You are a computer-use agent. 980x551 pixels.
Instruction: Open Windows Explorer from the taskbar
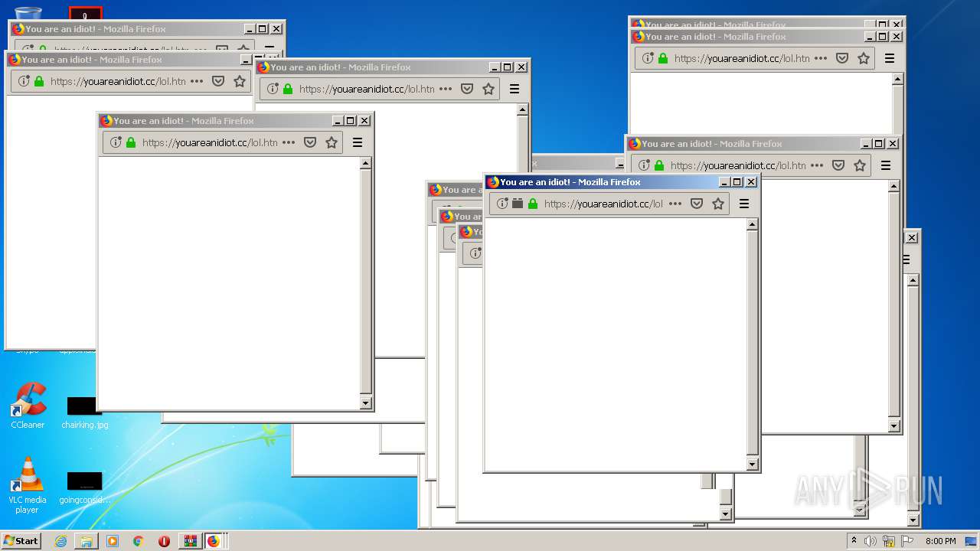(87, 541)
